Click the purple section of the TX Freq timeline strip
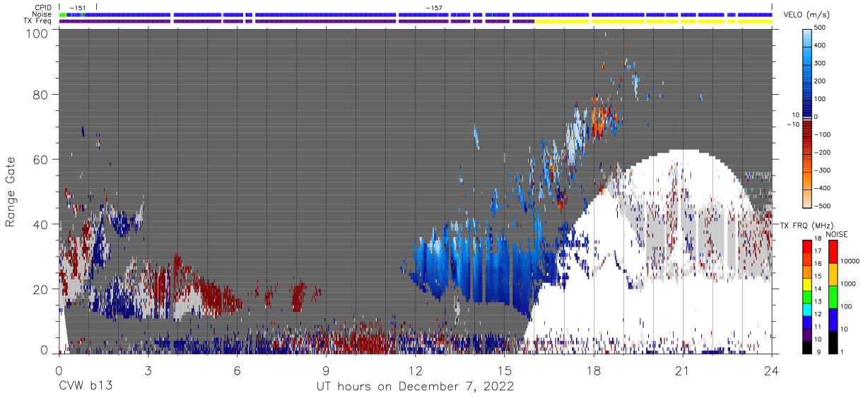 [297, 21]
